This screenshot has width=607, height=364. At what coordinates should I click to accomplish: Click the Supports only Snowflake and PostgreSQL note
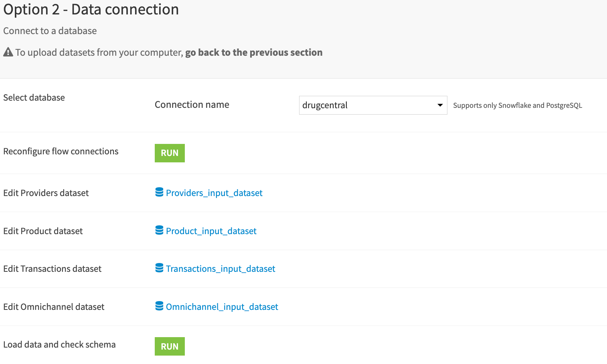517,105
